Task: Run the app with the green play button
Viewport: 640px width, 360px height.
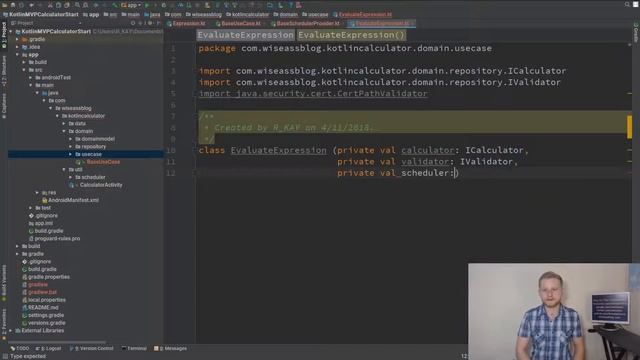Action: click(147, 5)
